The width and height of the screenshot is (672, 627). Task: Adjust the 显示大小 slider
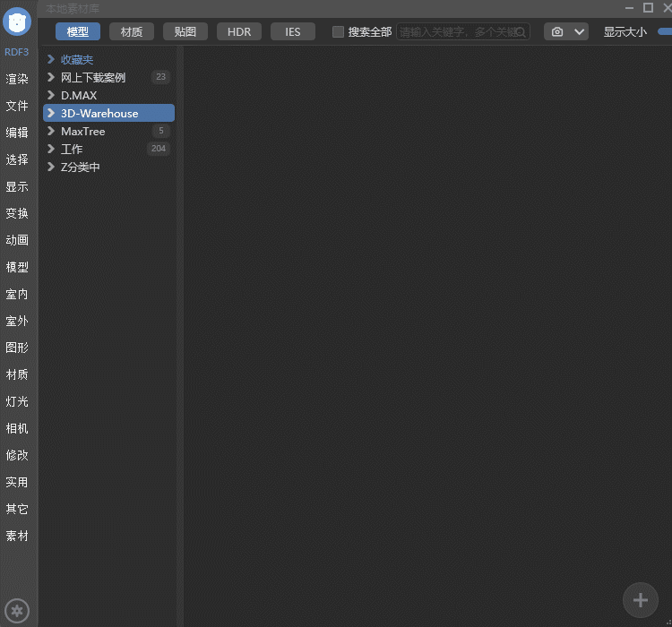pyautogui.click(x=664, y=31)
